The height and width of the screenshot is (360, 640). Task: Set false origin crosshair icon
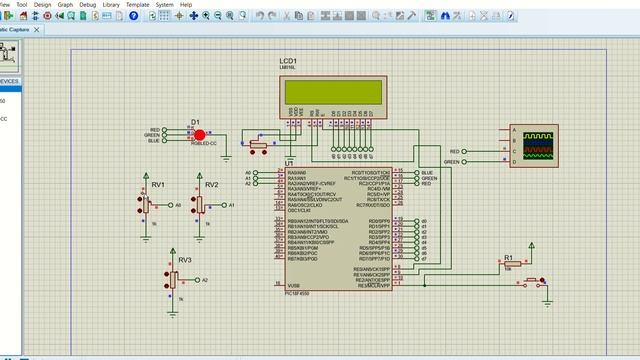pos(179,16)
